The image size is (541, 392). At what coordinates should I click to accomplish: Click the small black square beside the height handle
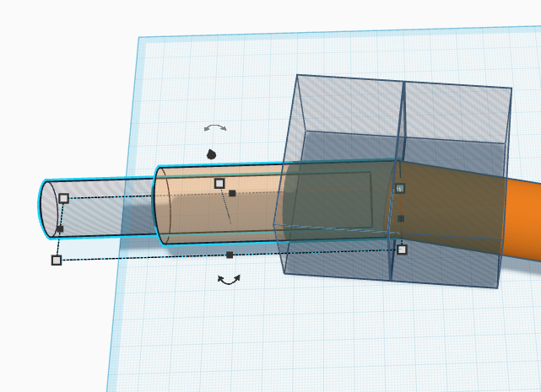pyautogui.click(x=232, y=193)
